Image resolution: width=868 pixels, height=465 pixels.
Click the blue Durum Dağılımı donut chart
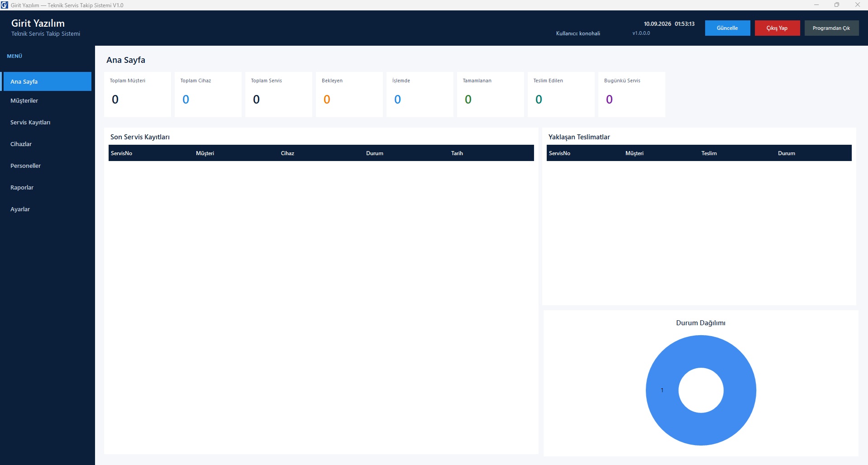(x=701, y=390)
